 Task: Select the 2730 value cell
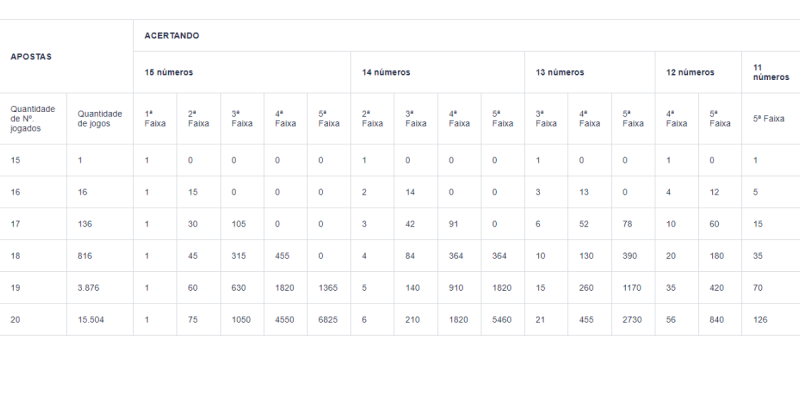pos(633,320)
